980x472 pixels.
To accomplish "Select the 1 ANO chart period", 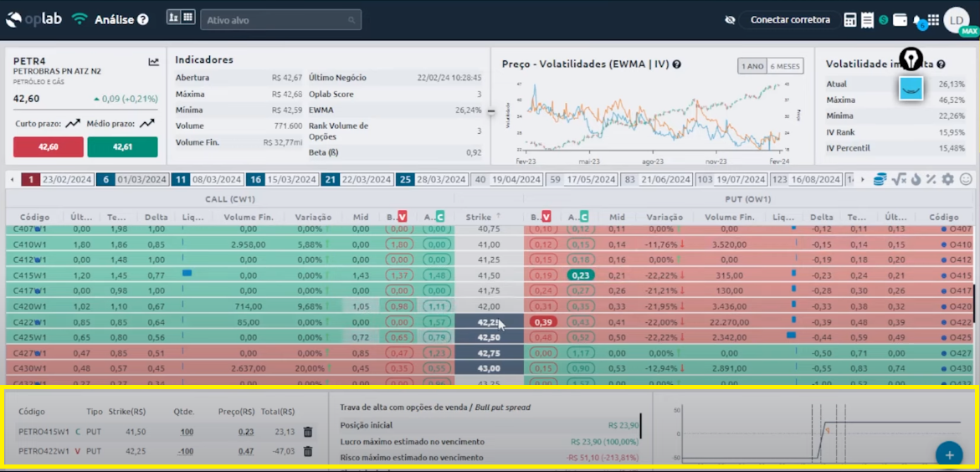I will click(752, 66).
